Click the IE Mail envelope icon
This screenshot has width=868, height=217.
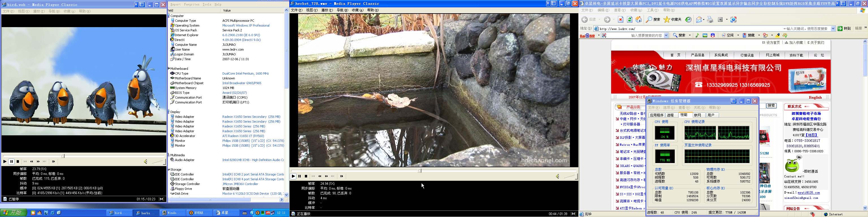(x=699, y=19)
